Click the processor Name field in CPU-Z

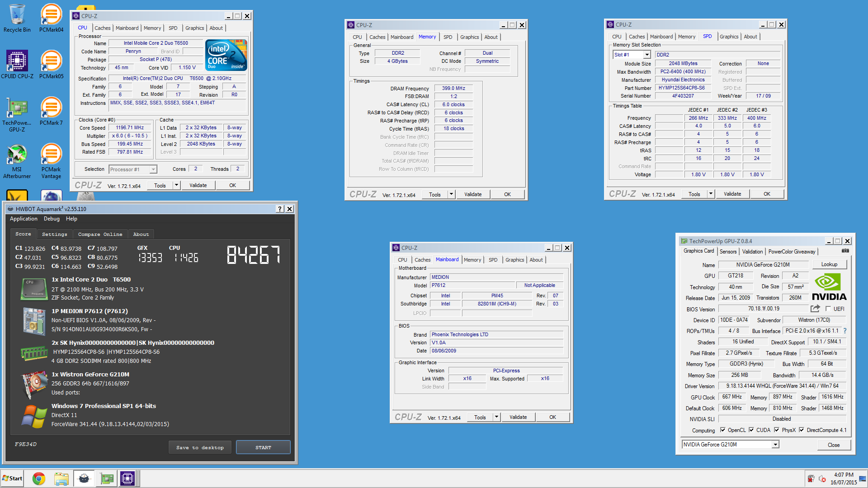click(156, 43)
